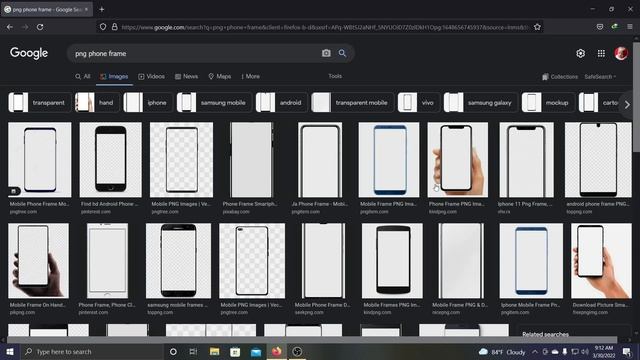Open Mail app from taskbar
The image size is (640, 360).
point(256,351)
